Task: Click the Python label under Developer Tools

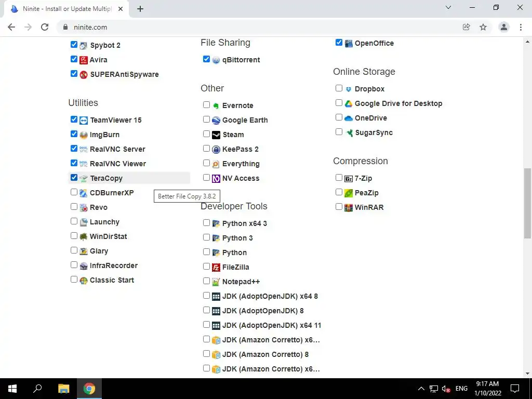Action: pyautogui.click(x=234, y=253)
